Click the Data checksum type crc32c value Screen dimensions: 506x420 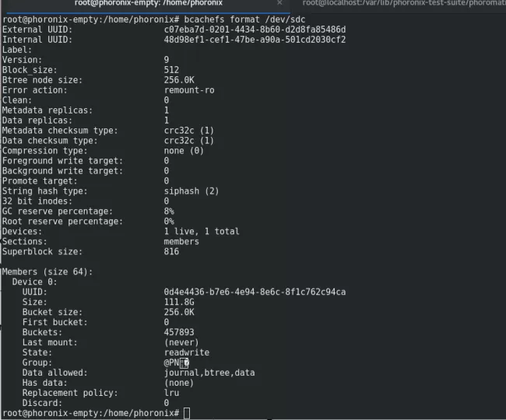click(189, 140)
